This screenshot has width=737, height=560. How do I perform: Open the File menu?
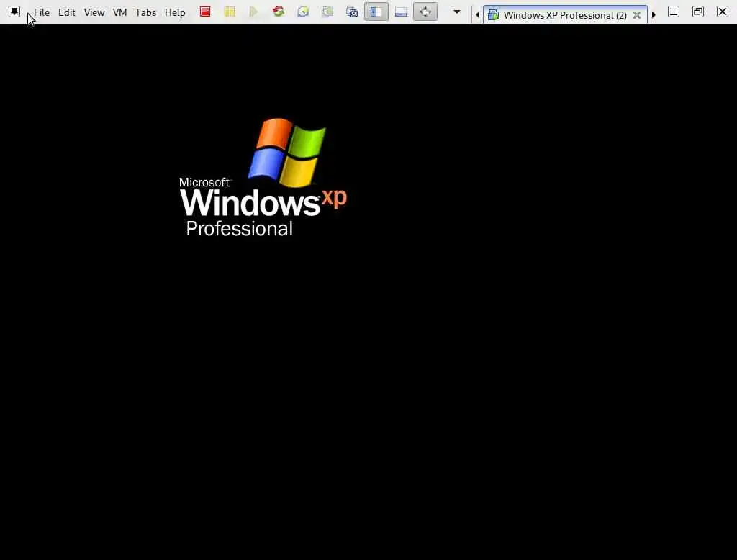point(41,13)
